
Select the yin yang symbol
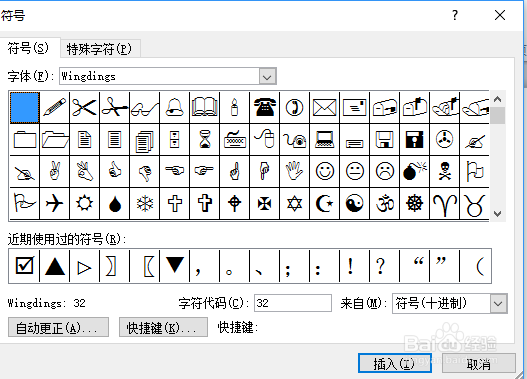coord(354,203)
